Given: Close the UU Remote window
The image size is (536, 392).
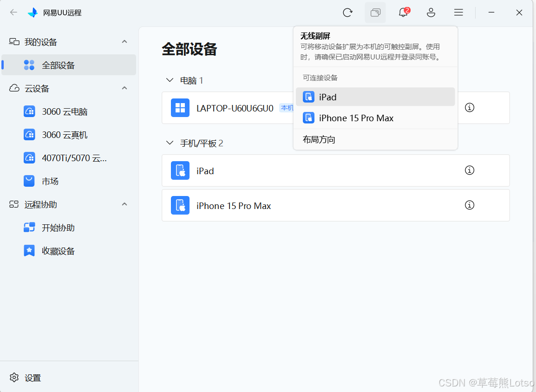Looking at the screenshot, I should tap(519, 13).
